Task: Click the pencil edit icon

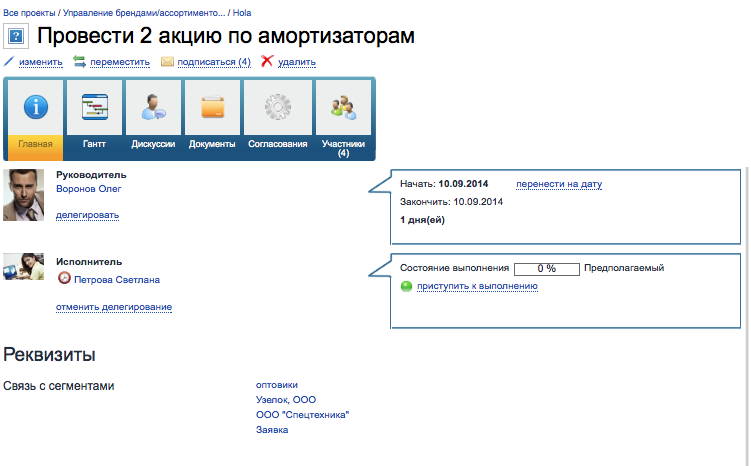Action: 9,61
